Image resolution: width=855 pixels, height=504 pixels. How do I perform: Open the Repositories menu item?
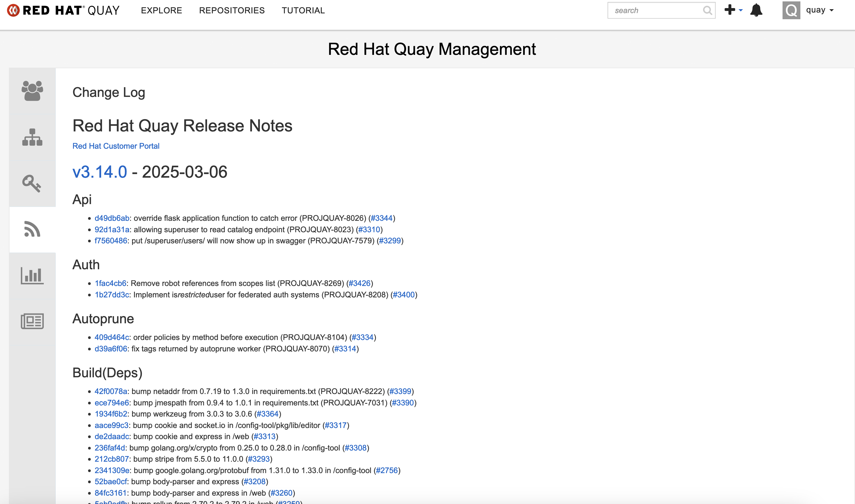pyautogui.click(x=232, y=11)
